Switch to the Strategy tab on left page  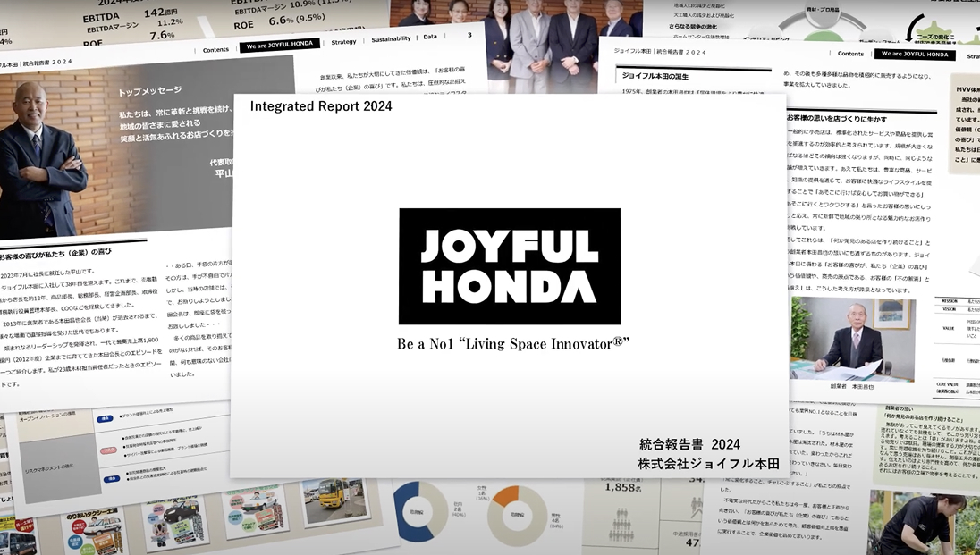pyautogui.click(x=343, y=42)
